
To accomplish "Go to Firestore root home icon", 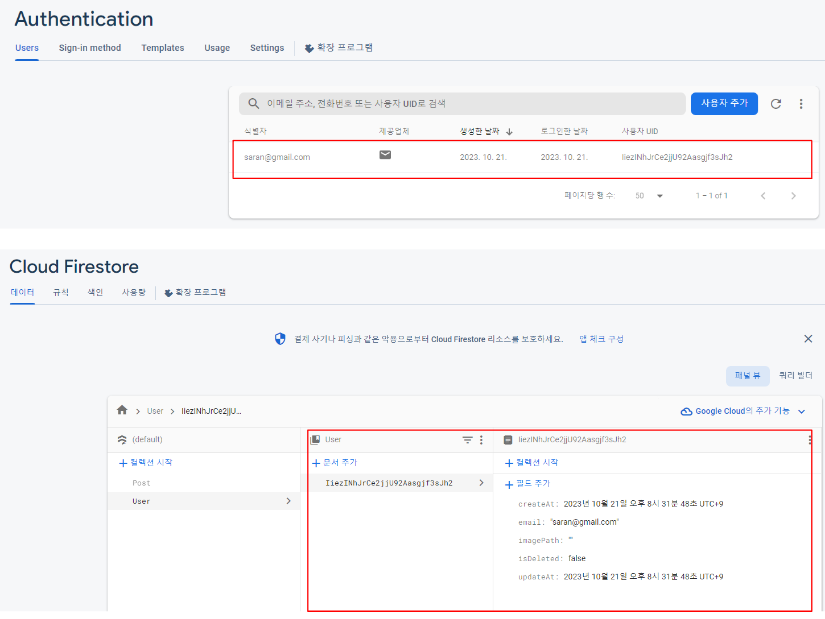I will 122,410.
